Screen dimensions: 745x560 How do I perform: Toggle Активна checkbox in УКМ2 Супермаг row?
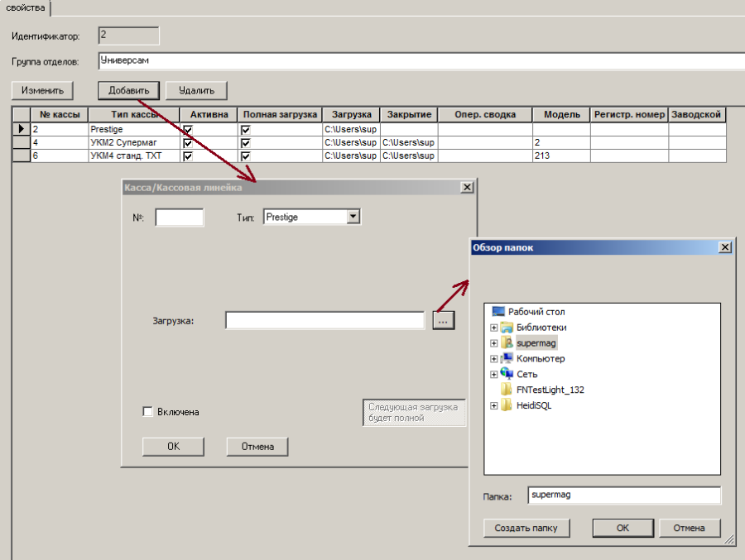188,143
